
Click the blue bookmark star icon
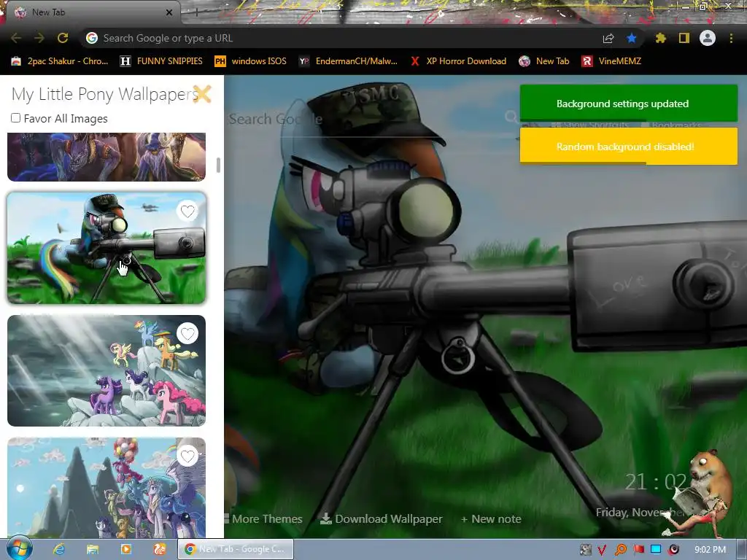(x=632, y=38)
